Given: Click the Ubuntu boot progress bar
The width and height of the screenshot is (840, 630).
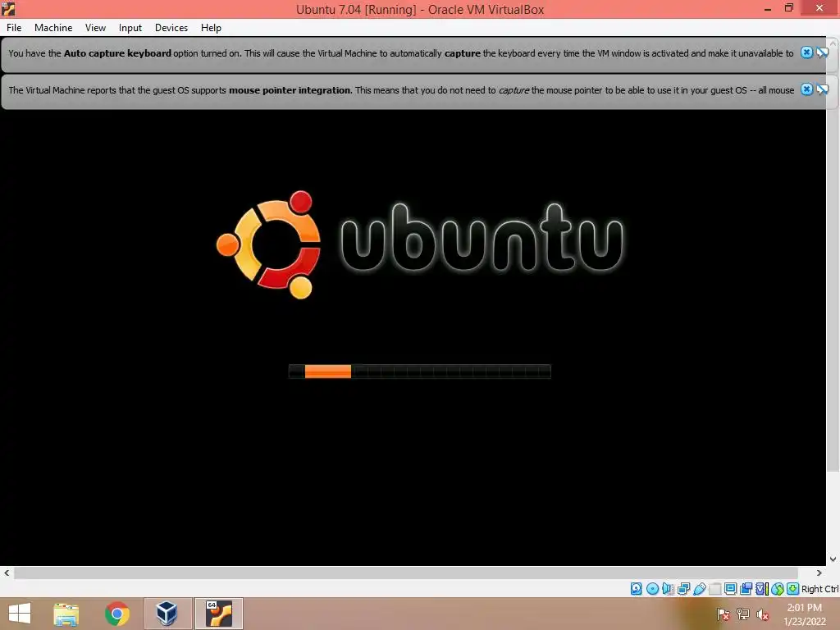Looking at the screenshot, I should point(419,372).
